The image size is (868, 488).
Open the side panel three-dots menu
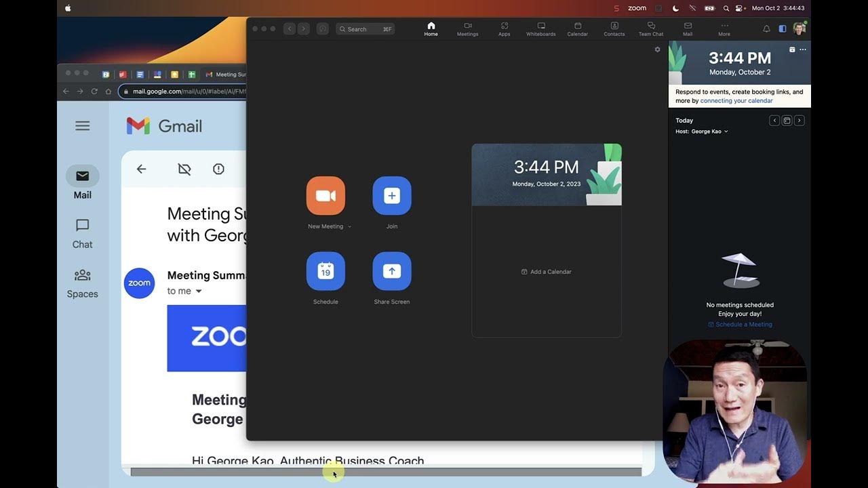pyautogui.click(x=803, y=49)
